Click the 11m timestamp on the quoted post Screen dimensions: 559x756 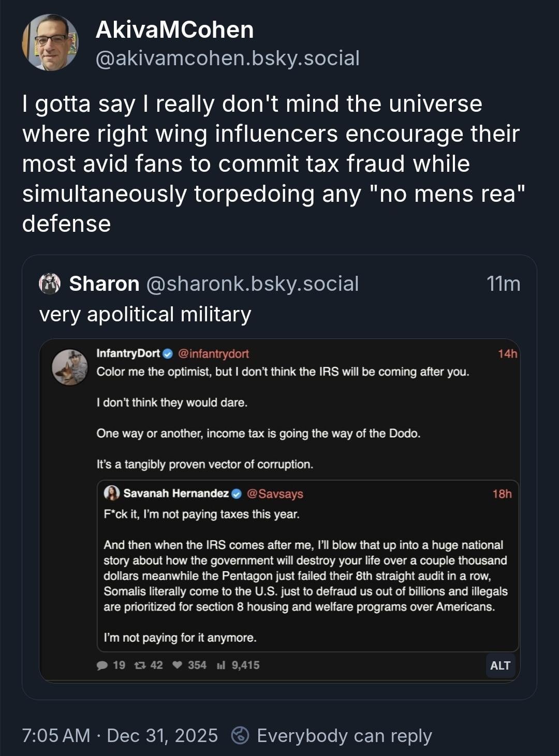(x=503, y=284)
